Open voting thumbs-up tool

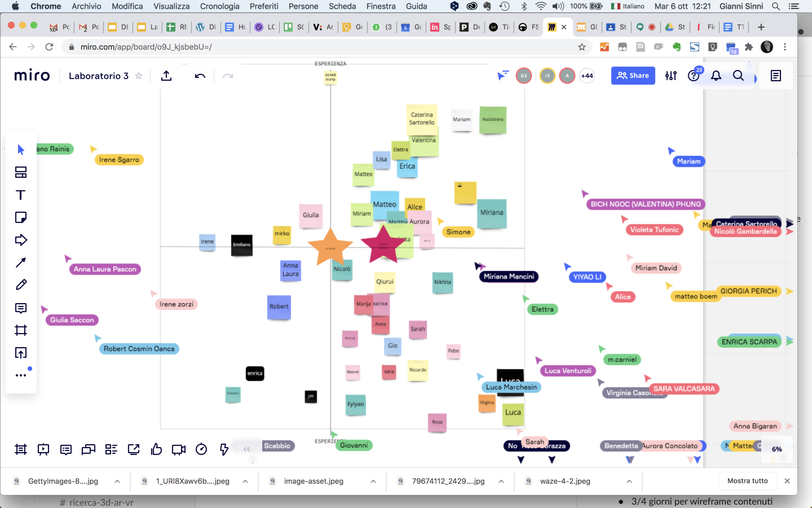[x=156, y=449]
